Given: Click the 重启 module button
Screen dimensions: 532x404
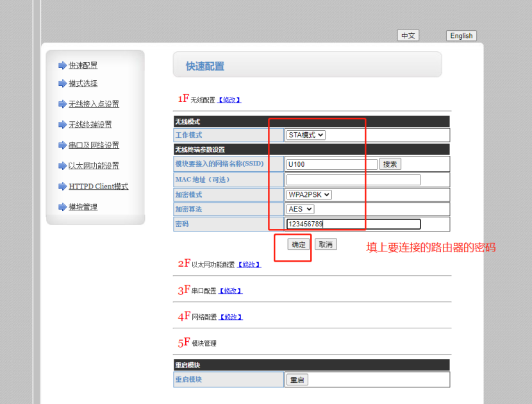Looking at the screenshot, I should coord(297,380).
